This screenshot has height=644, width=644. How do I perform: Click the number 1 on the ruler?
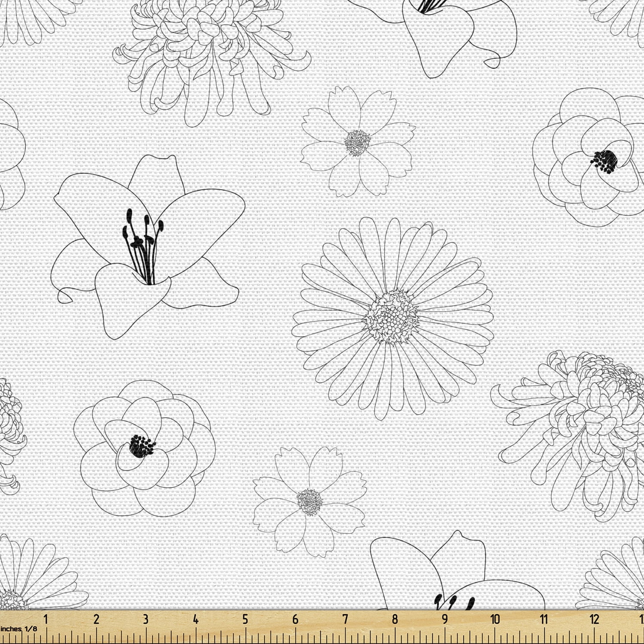click(46, 619)
